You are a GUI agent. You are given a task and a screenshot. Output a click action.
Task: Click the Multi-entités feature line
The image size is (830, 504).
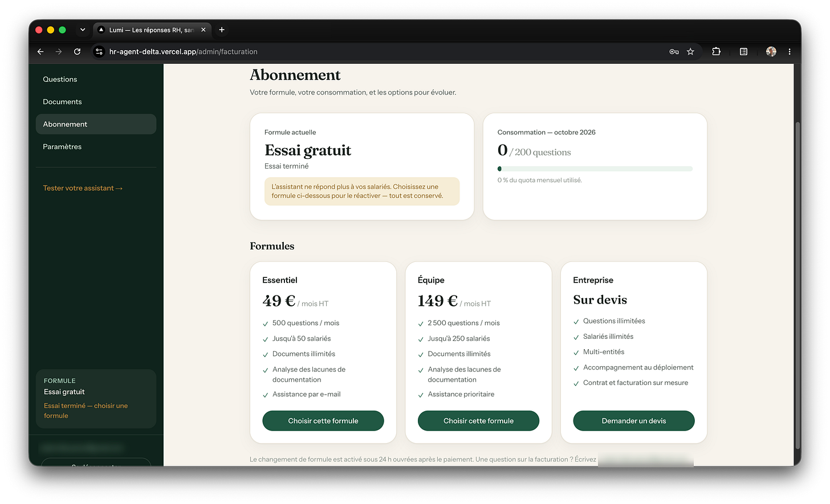(x=604, y=352)
